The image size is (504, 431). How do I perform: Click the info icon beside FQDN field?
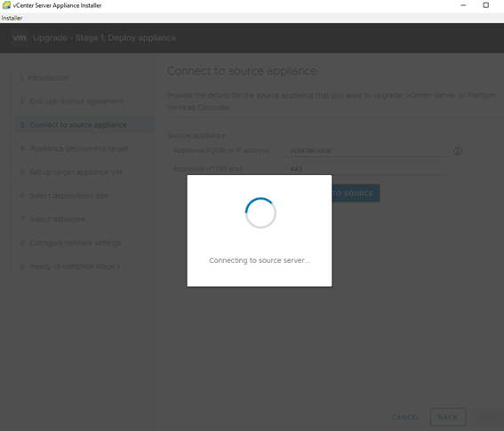coord(458,151)
